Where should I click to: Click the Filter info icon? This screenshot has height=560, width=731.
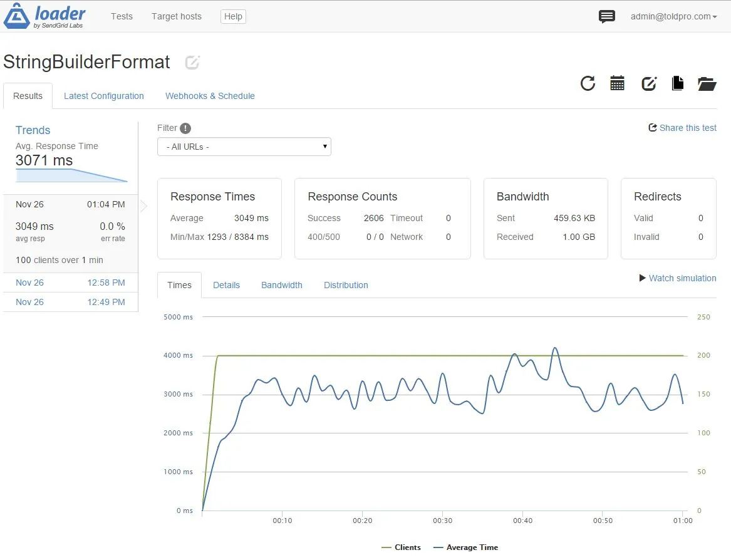185,128
